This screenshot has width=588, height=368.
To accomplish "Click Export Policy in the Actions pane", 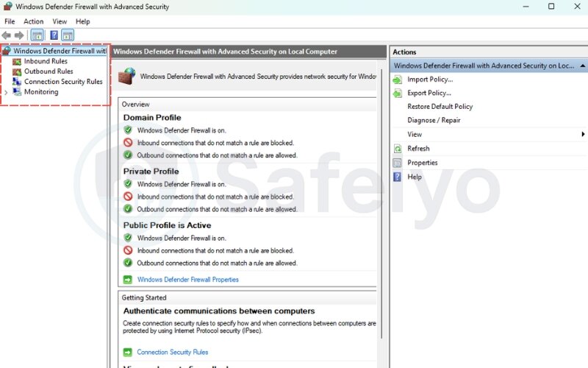I will (x=429, y=93).
